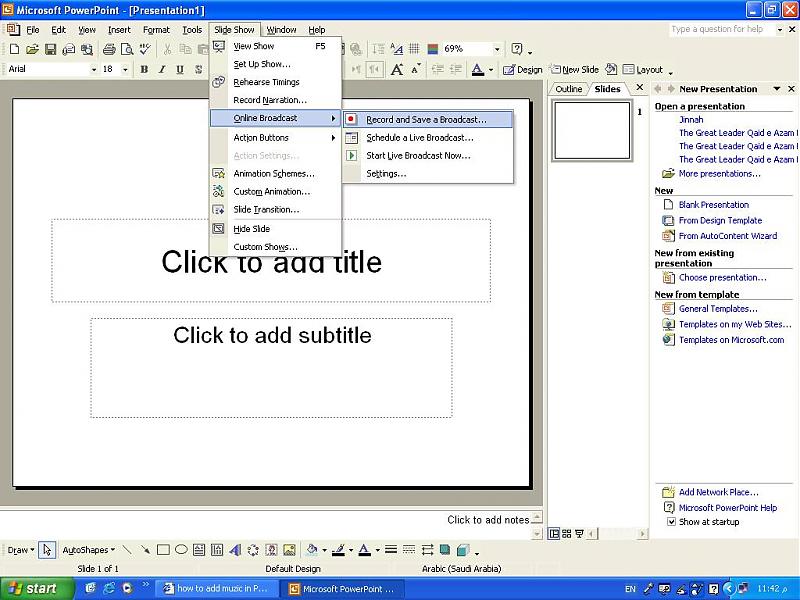This screenshot has width=800, height=600.
Task: Click the Insert WordArt icon
Action: 235,550
